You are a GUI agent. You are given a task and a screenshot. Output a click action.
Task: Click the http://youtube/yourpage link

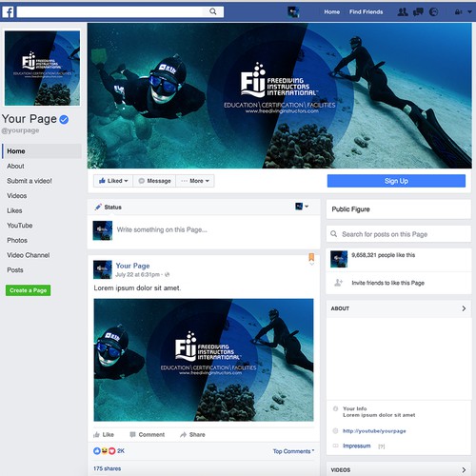click(374, 431)
